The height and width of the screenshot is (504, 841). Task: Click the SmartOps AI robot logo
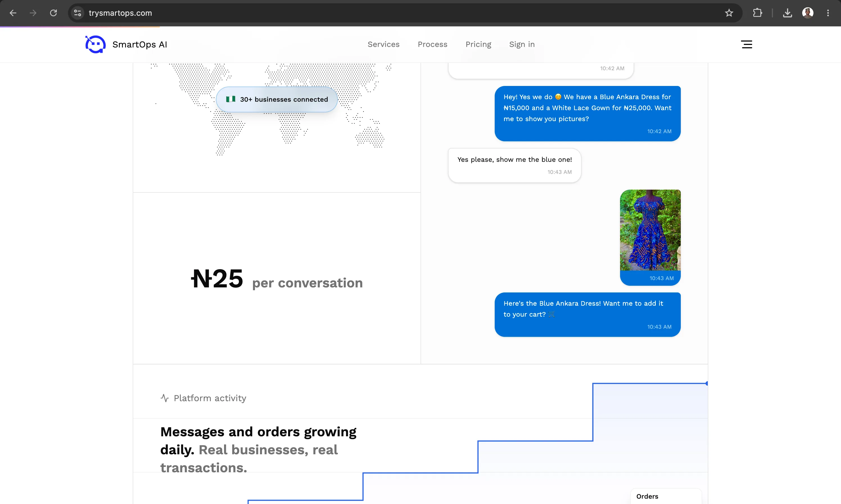click(95, 44)
